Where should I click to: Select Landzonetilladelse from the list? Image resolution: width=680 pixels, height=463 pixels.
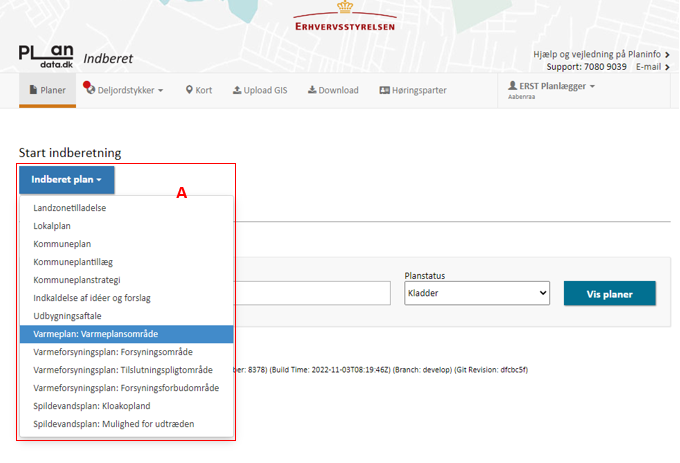coord(70,208)
